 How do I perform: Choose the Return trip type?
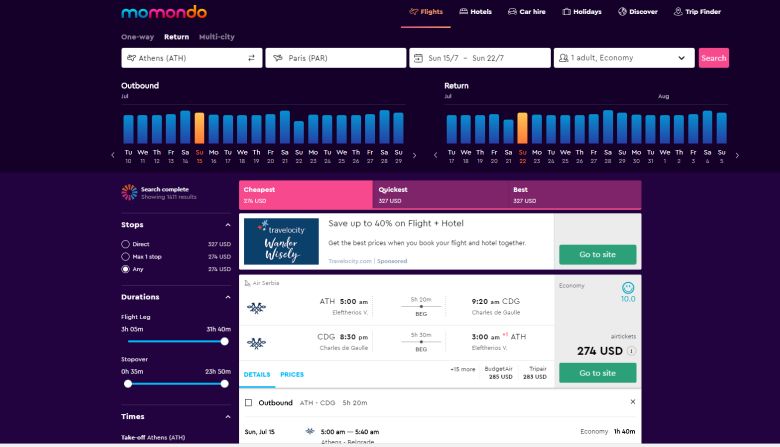177,37
